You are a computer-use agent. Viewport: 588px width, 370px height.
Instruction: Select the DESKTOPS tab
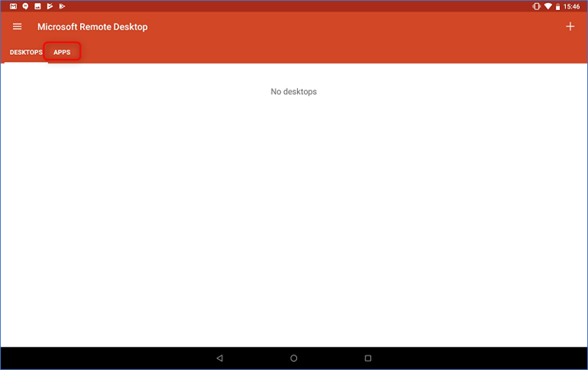[26, 52]
